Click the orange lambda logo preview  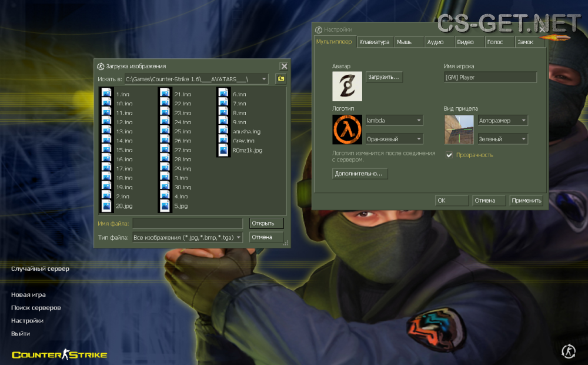click(348, 130)
